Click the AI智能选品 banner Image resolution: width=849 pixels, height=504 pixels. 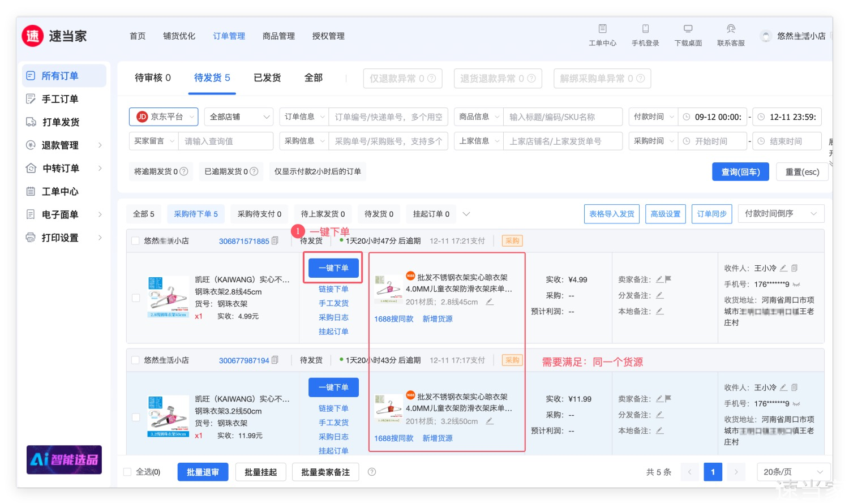pos(64,459)
